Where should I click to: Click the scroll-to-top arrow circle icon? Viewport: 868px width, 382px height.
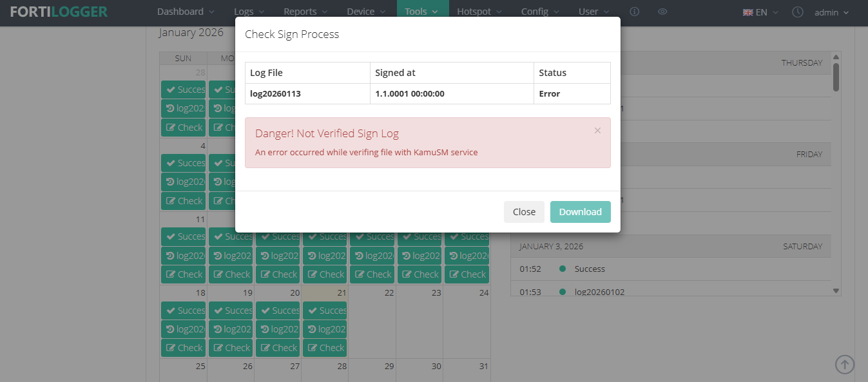pos(845,364)
